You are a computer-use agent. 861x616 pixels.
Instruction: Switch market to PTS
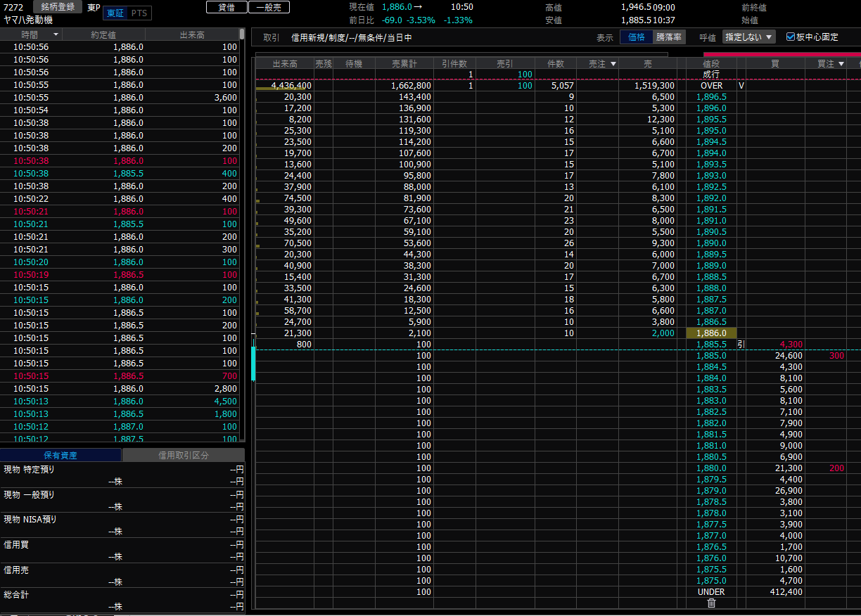click(139, 13)
